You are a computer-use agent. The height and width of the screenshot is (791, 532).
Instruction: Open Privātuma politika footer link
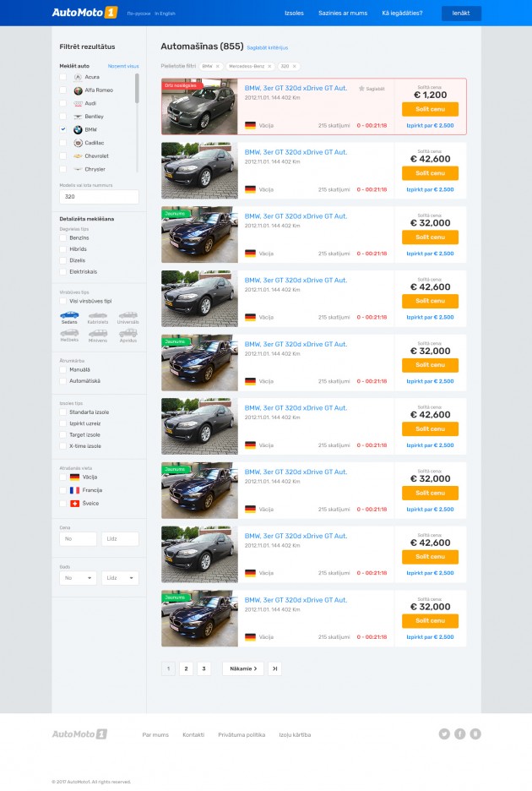[x=242, y=735]
